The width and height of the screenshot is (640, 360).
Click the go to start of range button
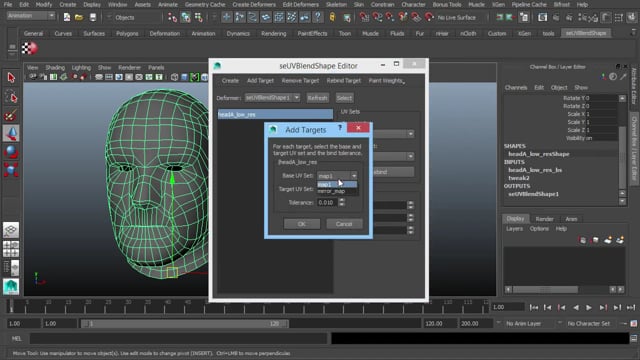[x=533, y=307]
